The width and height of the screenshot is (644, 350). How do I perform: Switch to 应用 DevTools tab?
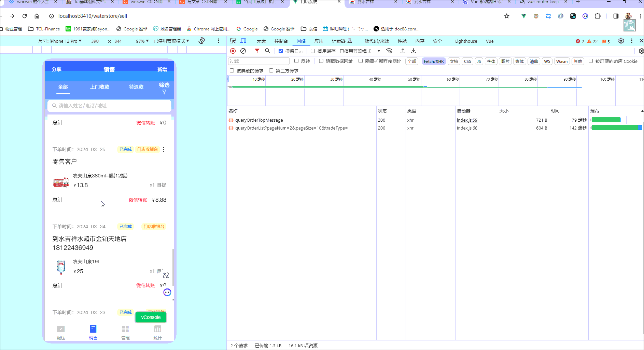(319, 41)
